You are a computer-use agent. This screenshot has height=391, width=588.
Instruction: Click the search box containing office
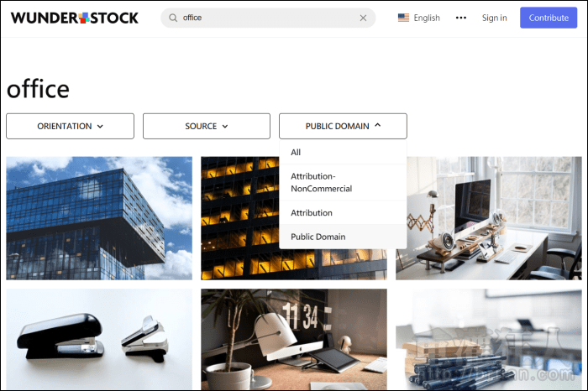coord(265,18)
